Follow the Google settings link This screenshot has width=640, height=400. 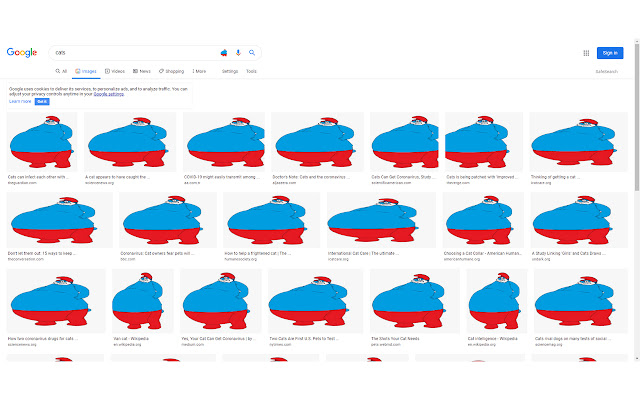click(109, 94)
